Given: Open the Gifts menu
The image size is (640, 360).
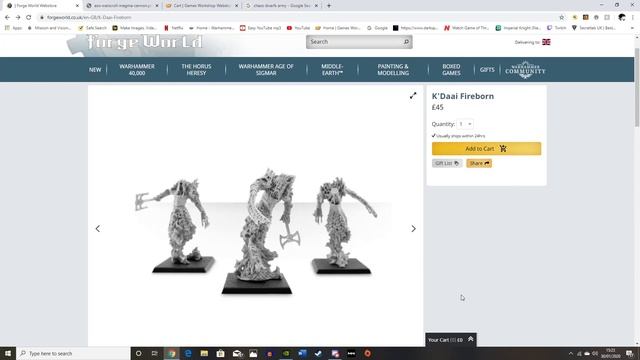Looking at the screenshot, I should pyautogui.click(x=487, y=70).
